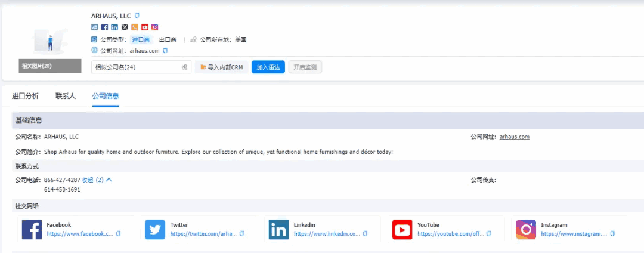Image resolution: width=644 pixels, height=253 pixels.
Task: Click the 导入内部CRM button
Action: pyautogui.click(x=222, y=67)
